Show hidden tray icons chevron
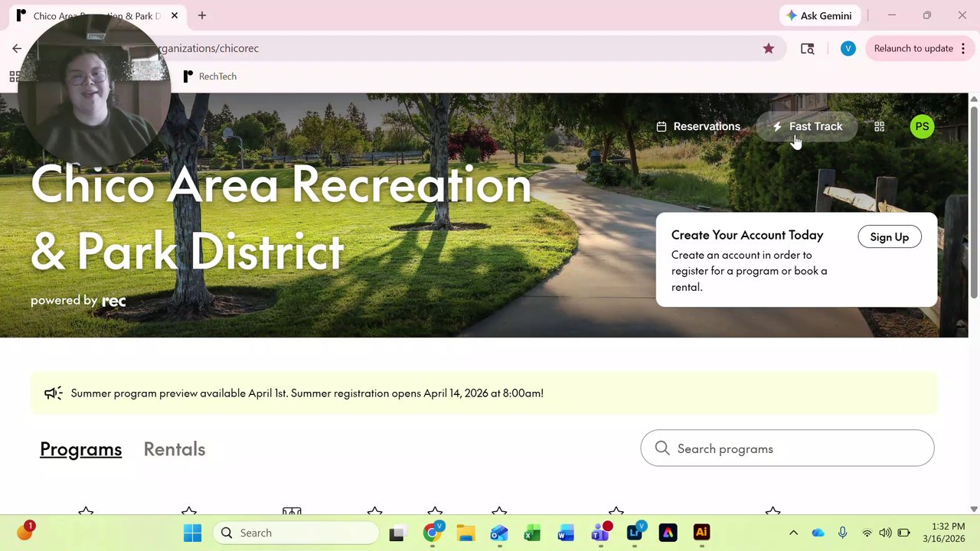 point(793,533)
